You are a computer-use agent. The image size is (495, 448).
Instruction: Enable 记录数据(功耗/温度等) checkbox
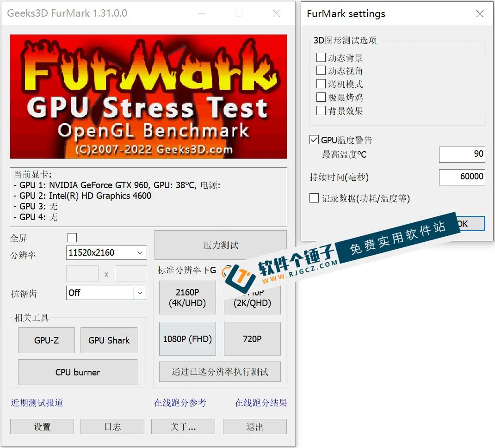click(314, 198)
